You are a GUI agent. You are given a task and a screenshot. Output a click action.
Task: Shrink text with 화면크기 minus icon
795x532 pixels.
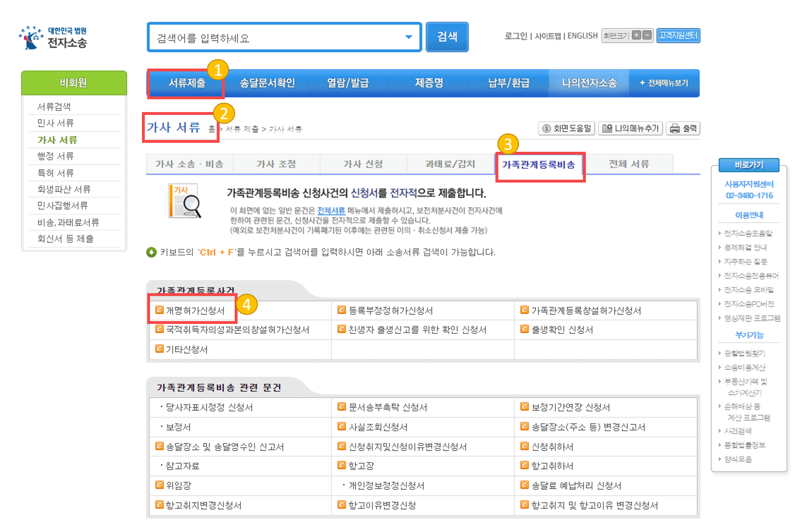(646, 35)
